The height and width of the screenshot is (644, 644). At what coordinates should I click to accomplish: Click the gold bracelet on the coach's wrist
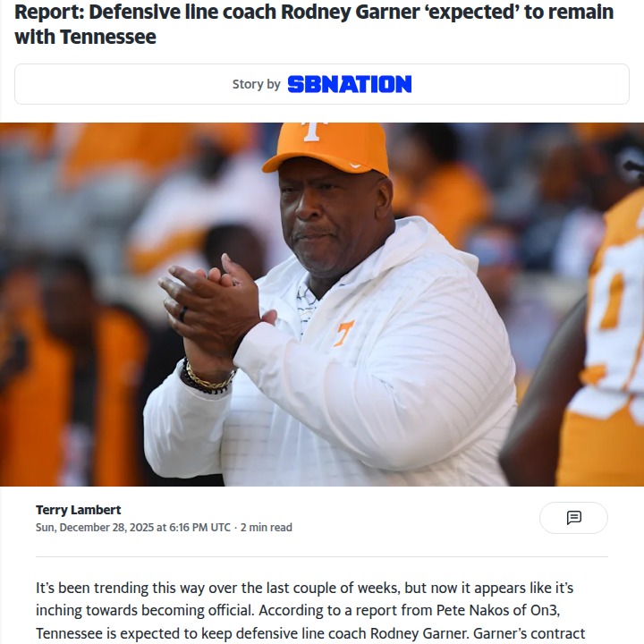[208, 378]
